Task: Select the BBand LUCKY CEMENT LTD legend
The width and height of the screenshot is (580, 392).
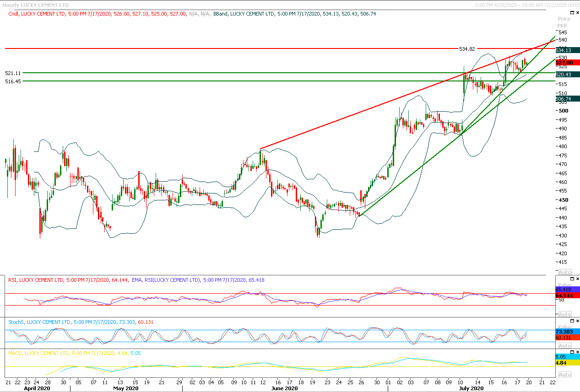Action: click(295, 14)
